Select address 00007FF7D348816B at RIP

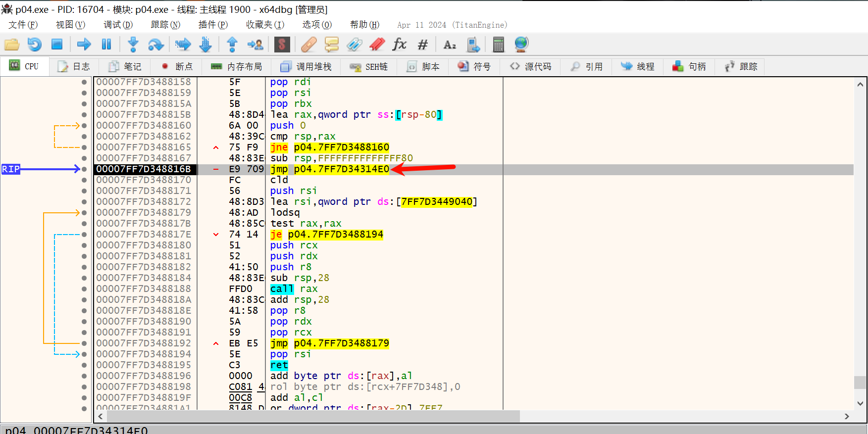tap(144, 169)
